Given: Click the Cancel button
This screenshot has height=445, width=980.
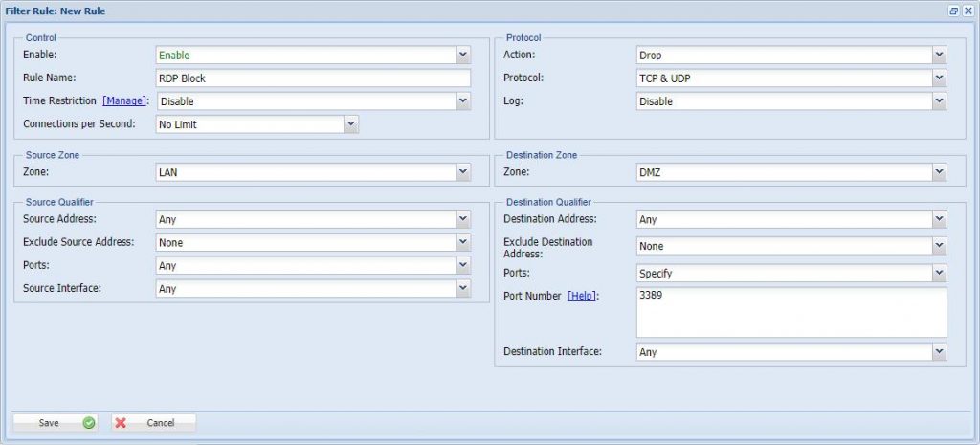Looking at the screenshot, I should coord(153,422).
